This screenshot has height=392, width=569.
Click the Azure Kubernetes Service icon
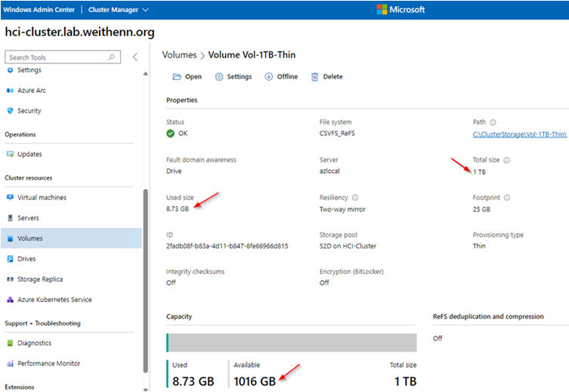11,300
